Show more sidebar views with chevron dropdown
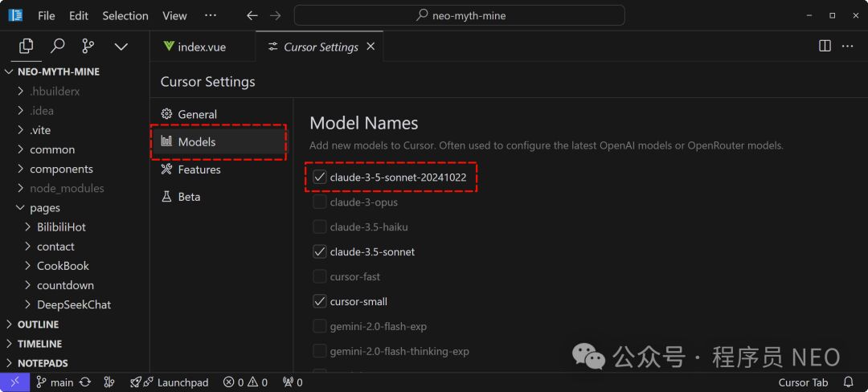The width and height of the screenshot is (868, 392). coord(121,47)
